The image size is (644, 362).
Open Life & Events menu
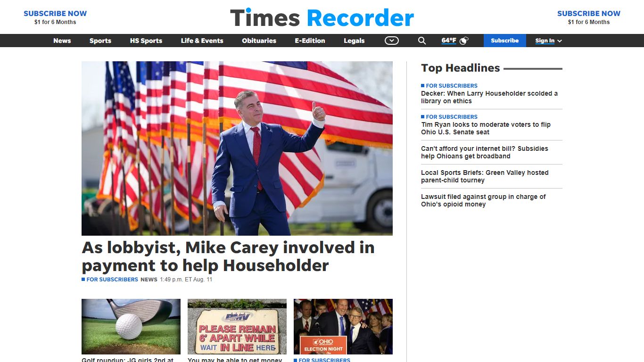[202, 41]
